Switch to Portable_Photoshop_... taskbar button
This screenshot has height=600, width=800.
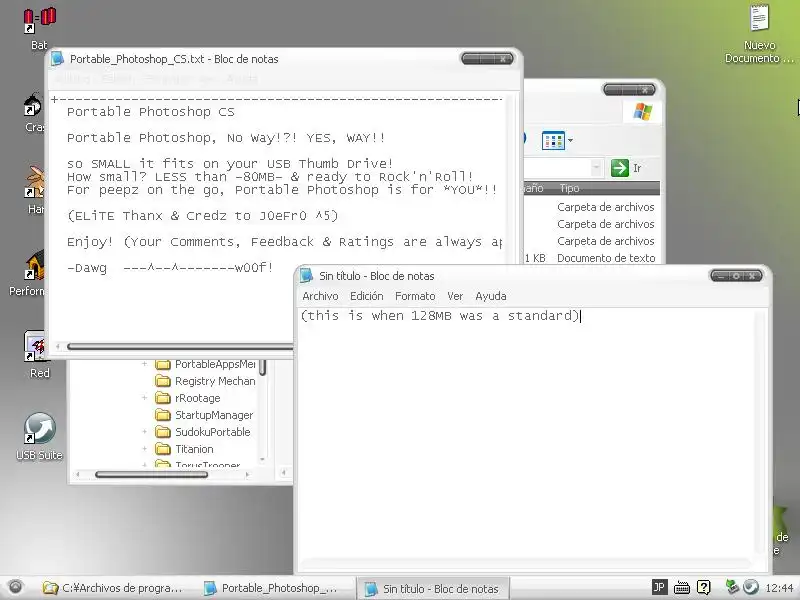pyautogui.click(x=271, y=588)
